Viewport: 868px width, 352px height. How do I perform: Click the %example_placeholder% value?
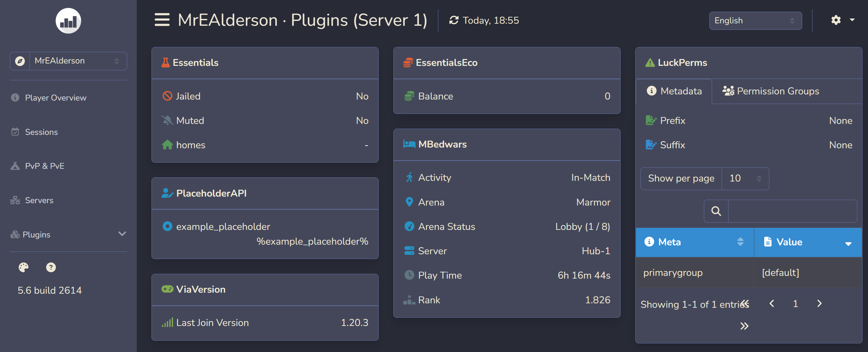(x=313, y=242)
